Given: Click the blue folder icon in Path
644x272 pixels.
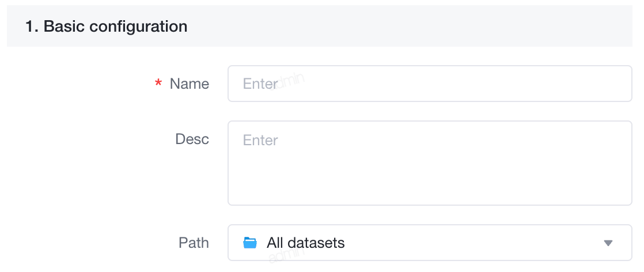Looking at the screenshot, I should click(250, 243).
